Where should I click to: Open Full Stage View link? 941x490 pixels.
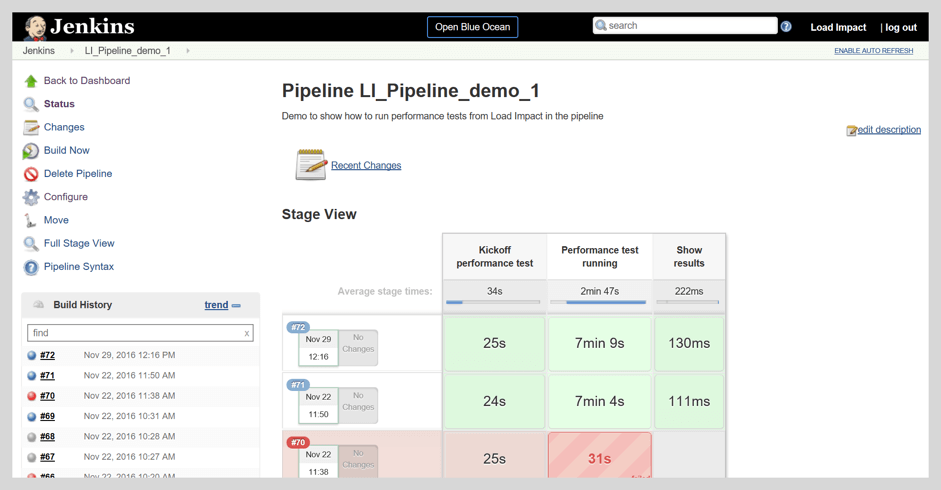pyautogui.click(x=79, y=243)
